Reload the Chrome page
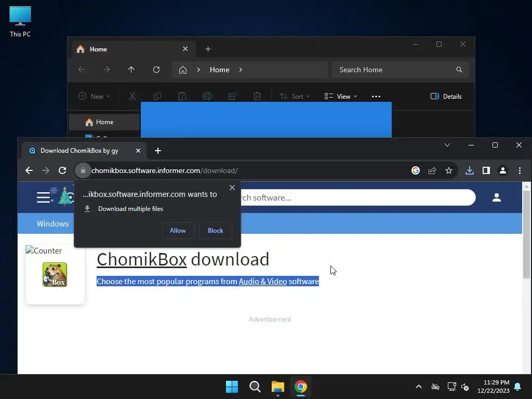Viewport: 532px width, 399px height. pyautogui.click(x=62, y=170)
